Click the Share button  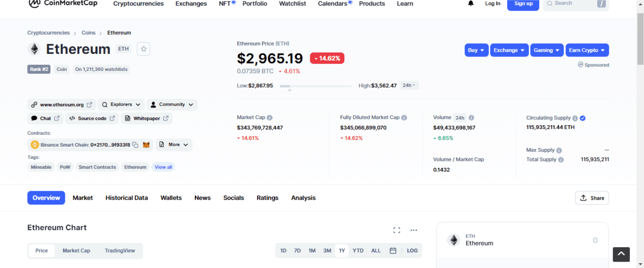[592, 198]
